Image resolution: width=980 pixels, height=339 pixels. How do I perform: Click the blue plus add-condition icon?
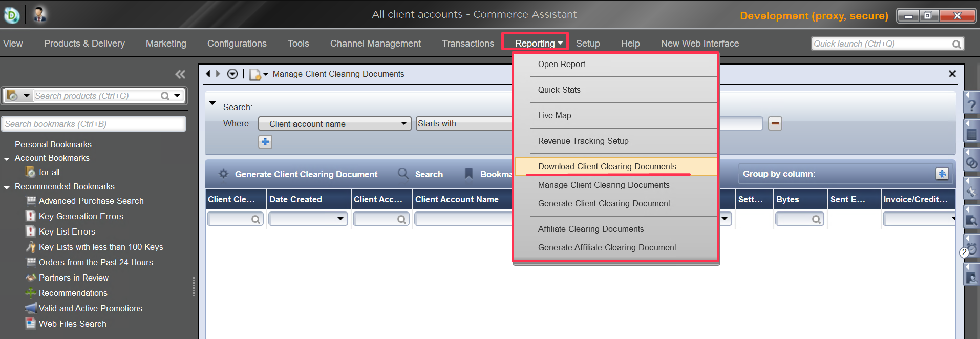click(x=265, y=142)
